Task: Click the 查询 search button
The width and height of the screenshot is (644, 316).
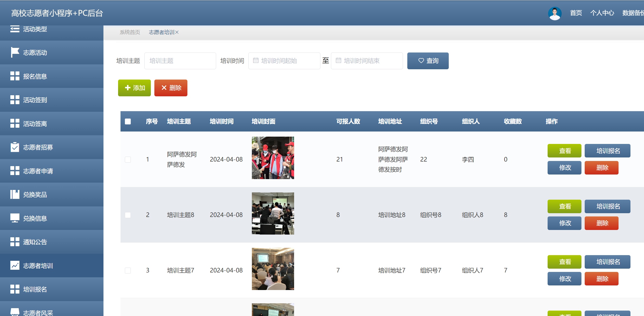Action: click(x=428, y=61)
